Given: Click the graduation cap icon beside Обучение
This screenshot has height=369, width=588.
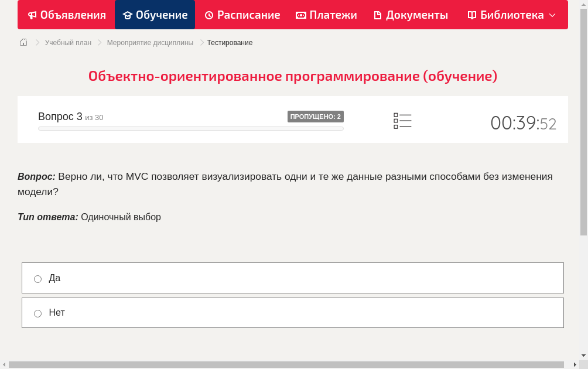Looking at the screenshot, I should point(128,15).
